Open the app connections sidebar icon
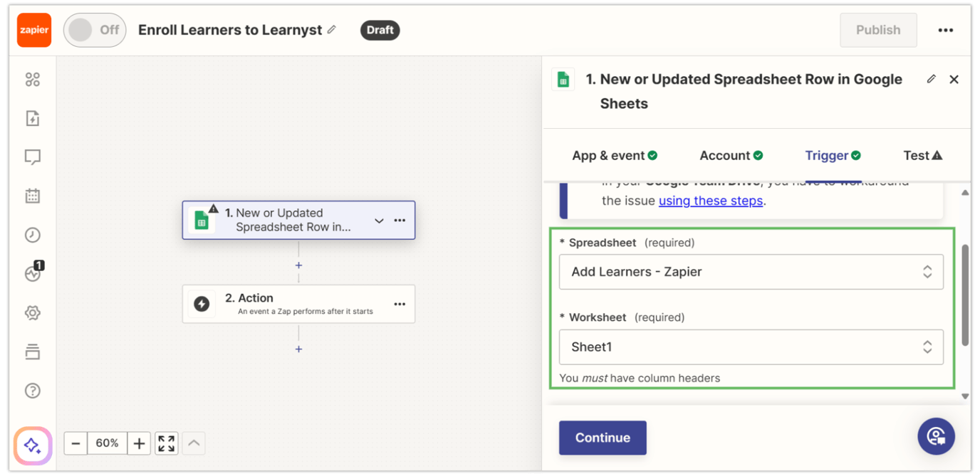This screenshot has height=476, width=980. [x=32, y=351]
